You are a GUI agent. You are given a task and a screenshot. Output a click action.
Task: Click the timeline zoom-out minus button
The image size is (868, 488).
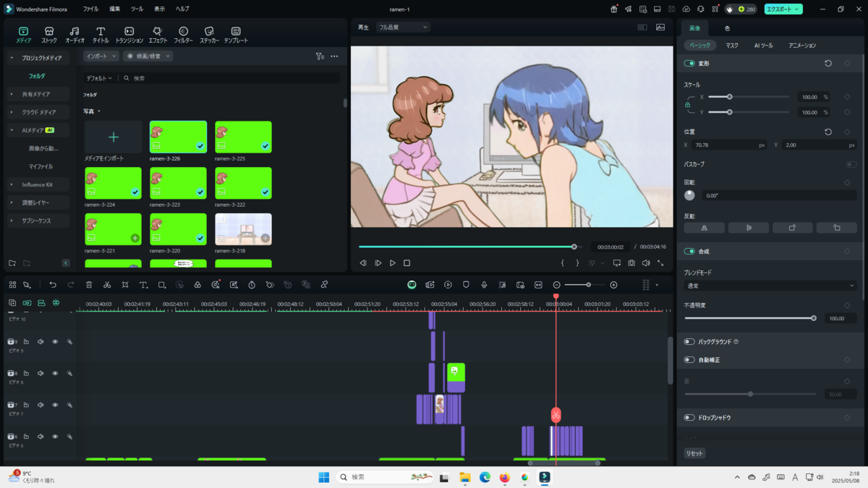pyautogui.click(x=556, y=285)
